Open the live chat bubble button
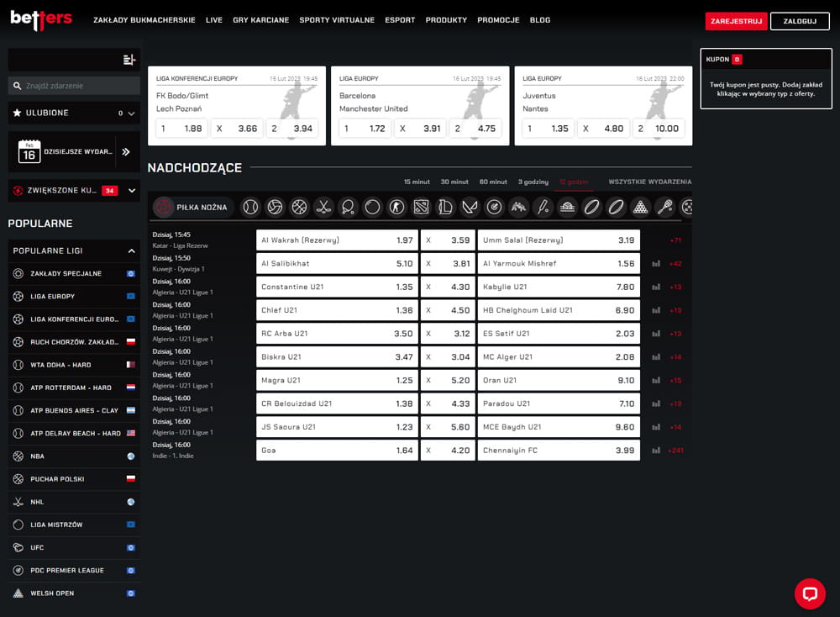The image size is (840, 617). (x=810, y=593)
